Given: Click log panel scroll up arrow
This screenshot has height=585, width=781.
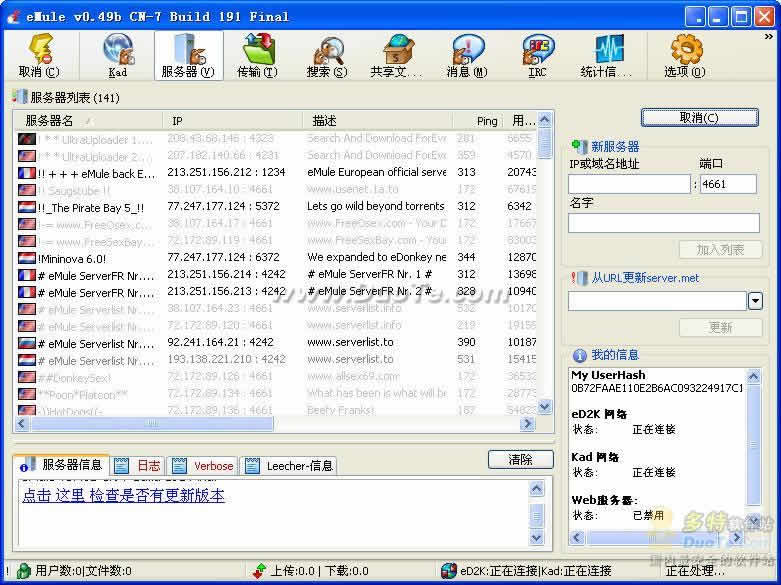Looking at the screenshot, I should click(x=536, y=488).
